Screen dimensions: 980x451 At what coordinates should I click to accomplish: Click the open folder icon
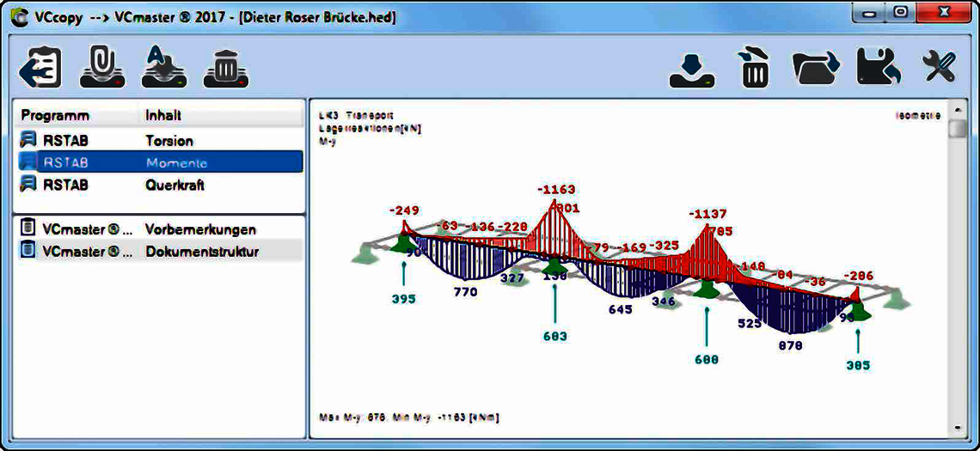coord(817,68)
